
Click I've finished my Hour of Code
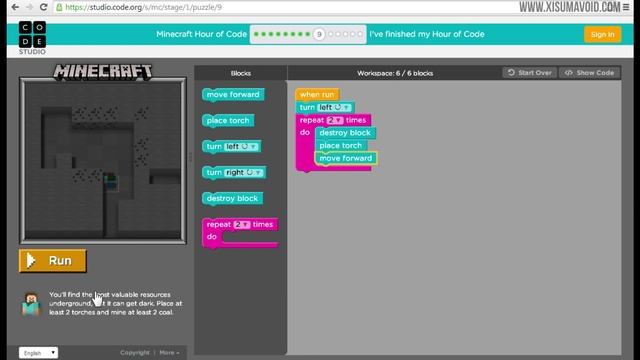pos(427,34)
